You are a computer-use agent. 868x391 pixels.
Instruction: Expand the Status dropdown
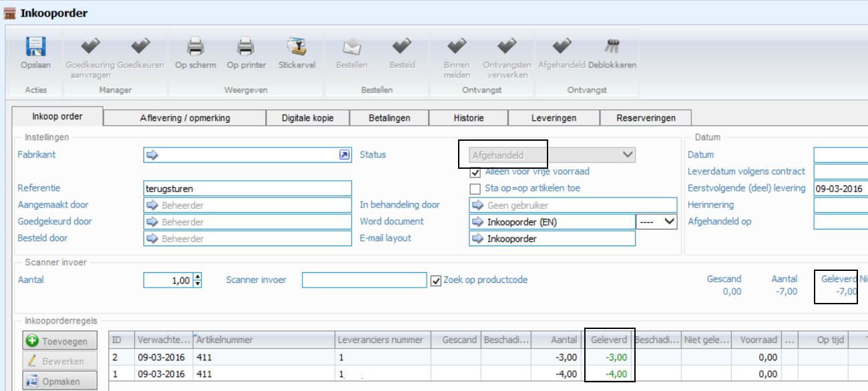627,155
